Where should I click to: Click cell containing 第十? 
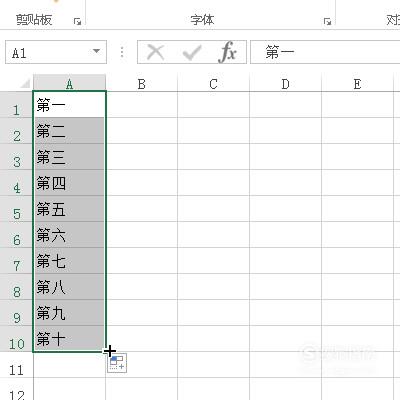[69, 339]
